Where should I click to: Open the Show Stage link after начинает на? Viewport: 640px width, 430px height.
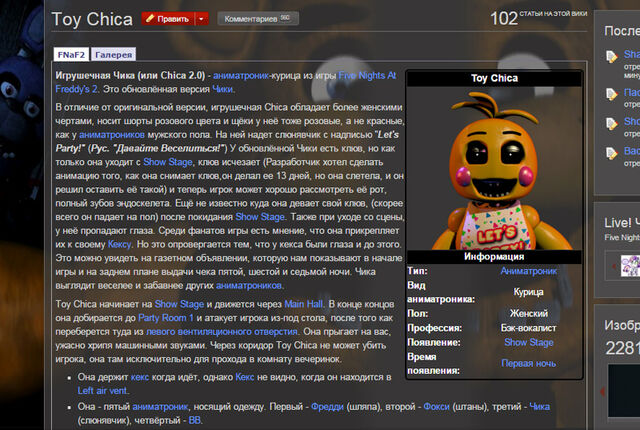click(x=179, y=304)
